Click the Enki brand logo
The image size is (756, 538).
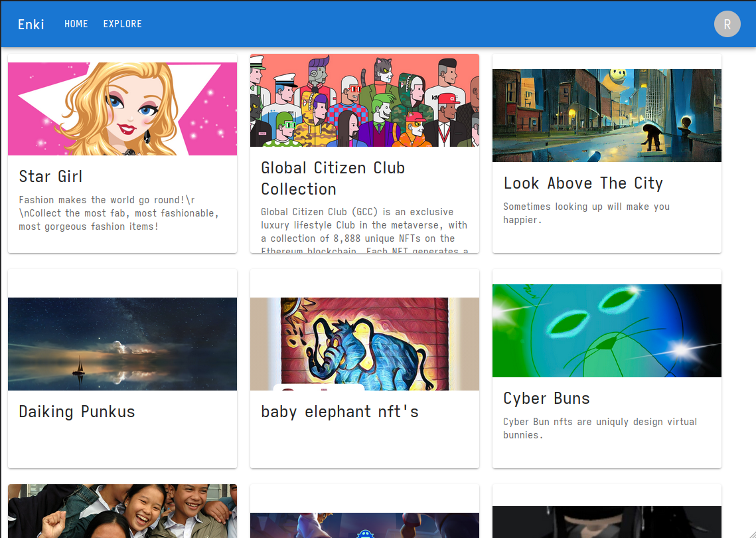point(31,24)
